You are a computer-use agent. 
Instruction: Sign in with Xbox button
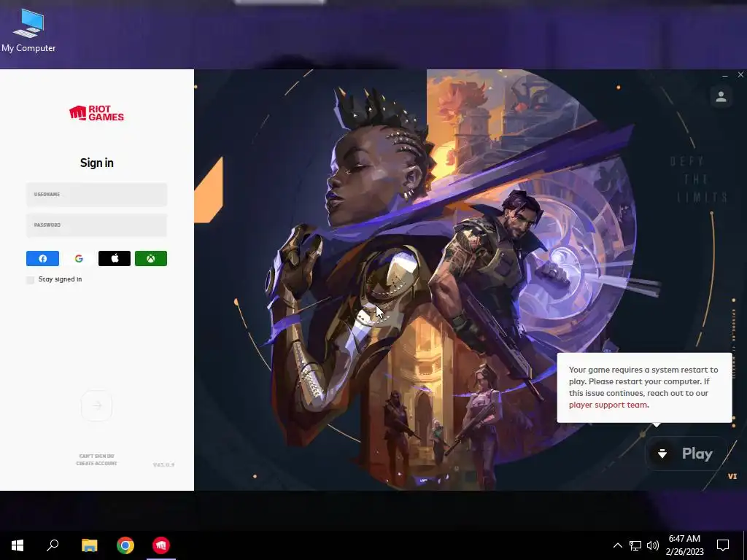tap(151, 259)
